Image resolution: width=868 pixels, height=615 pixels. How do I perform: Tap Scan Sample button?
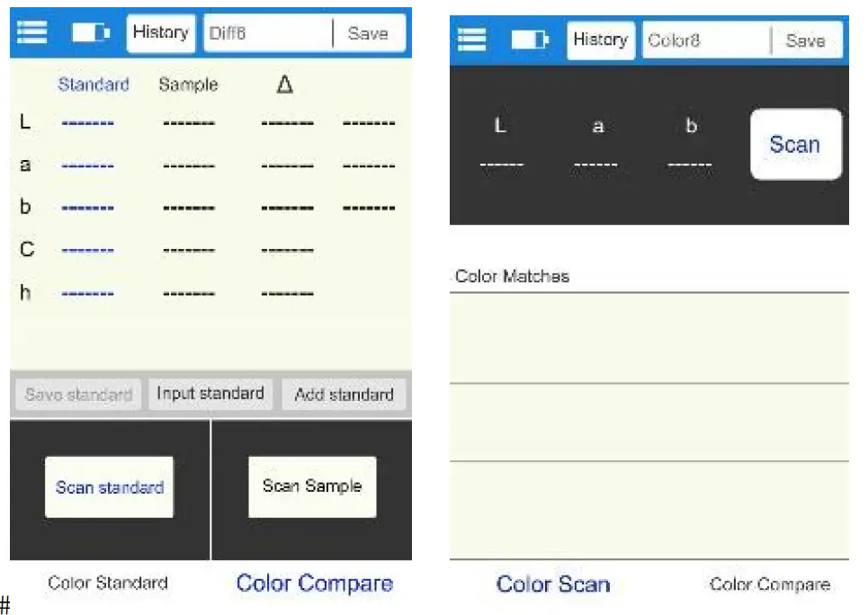(312, 486)
